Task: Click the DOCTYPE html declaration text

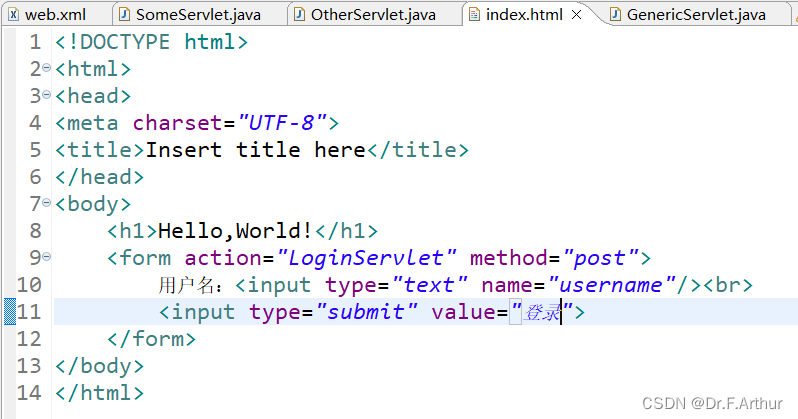Action: pos(152,42)
